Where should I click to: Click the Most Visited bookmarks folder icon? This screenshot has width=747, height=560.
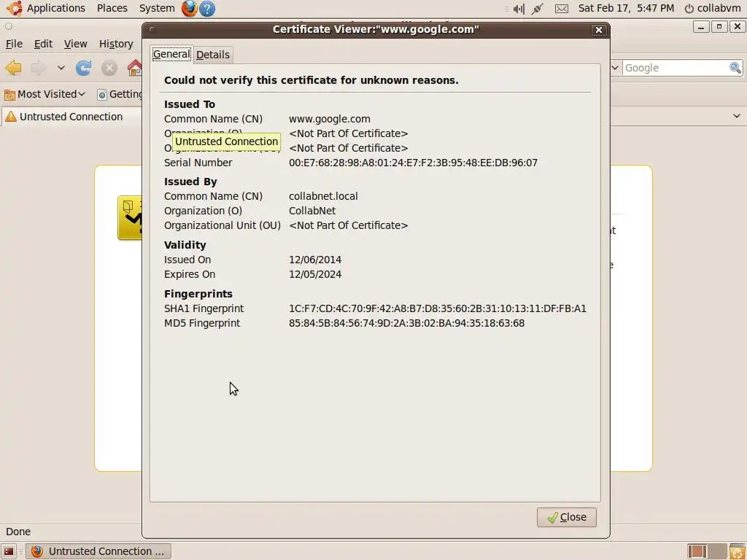(9, 95)
